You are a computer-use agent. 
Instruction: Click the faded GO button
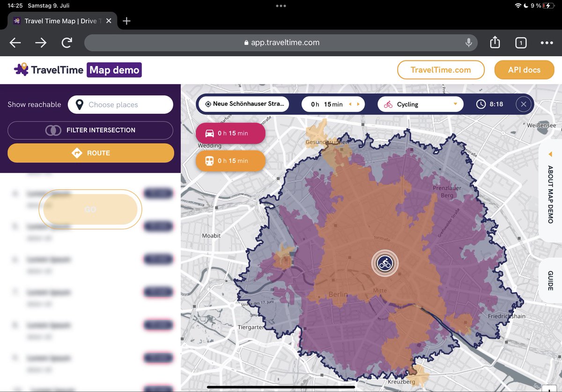90,210
